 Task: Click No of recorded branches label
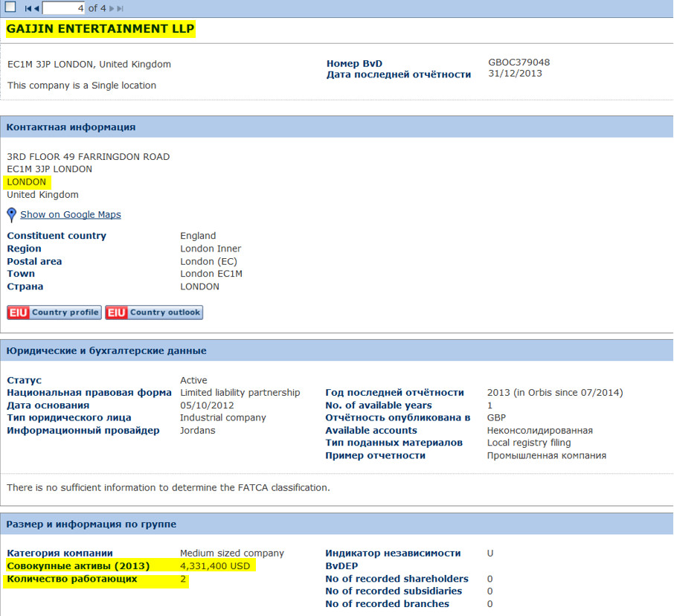click(388, 604)
